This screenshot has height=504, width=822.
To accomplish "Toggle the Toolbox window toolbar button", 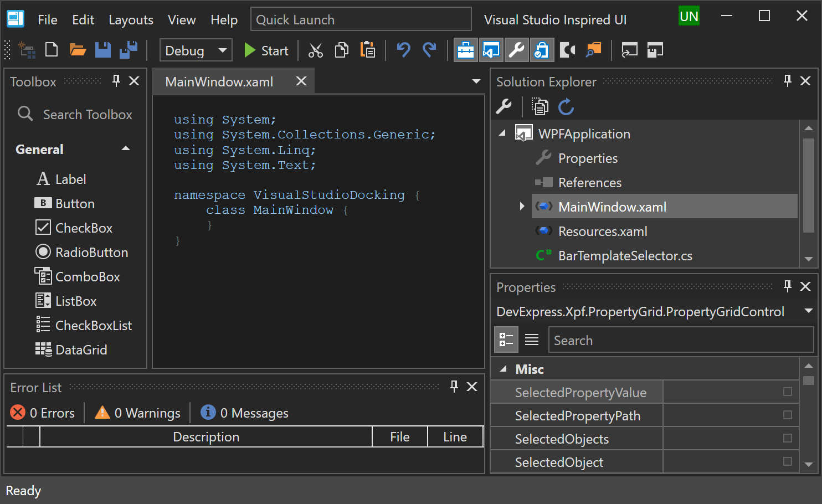I will [x=465, y=50].
